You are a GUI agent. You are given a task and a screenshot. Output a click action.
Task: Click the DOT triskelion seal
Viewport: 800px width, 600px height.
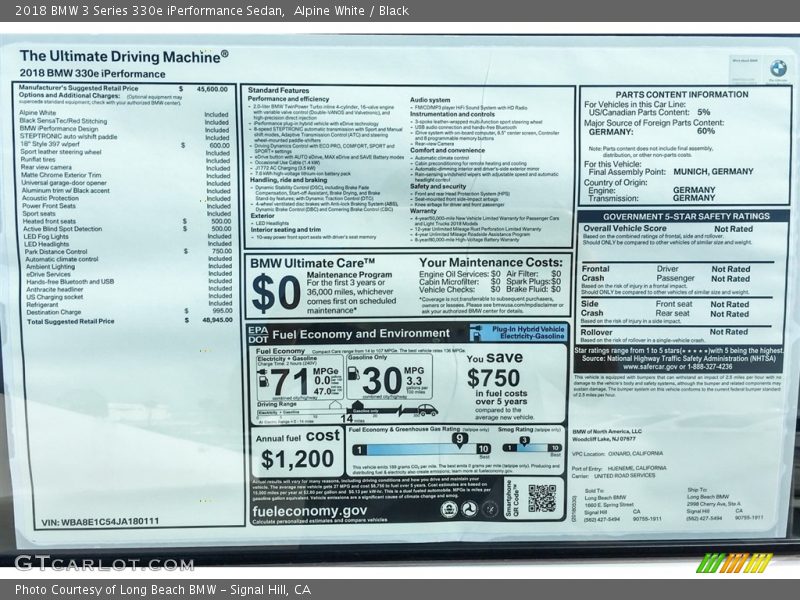pos(469,509)
